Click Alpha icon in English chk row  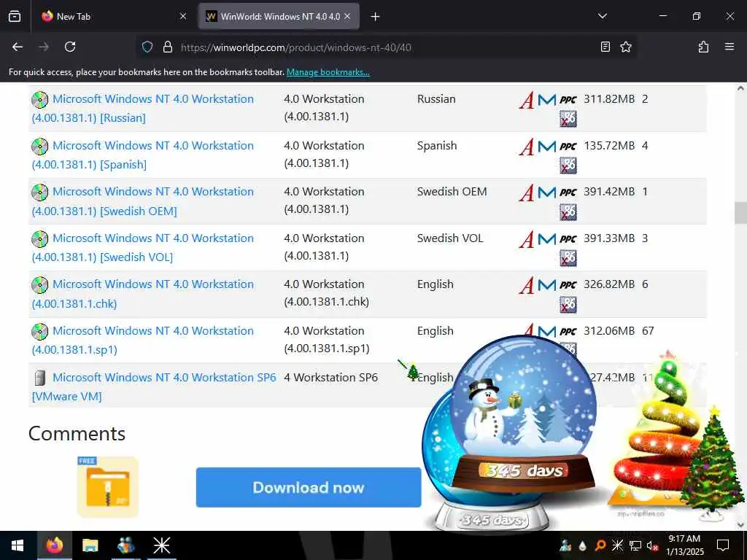pyautogui.click(x=527, y=285)
